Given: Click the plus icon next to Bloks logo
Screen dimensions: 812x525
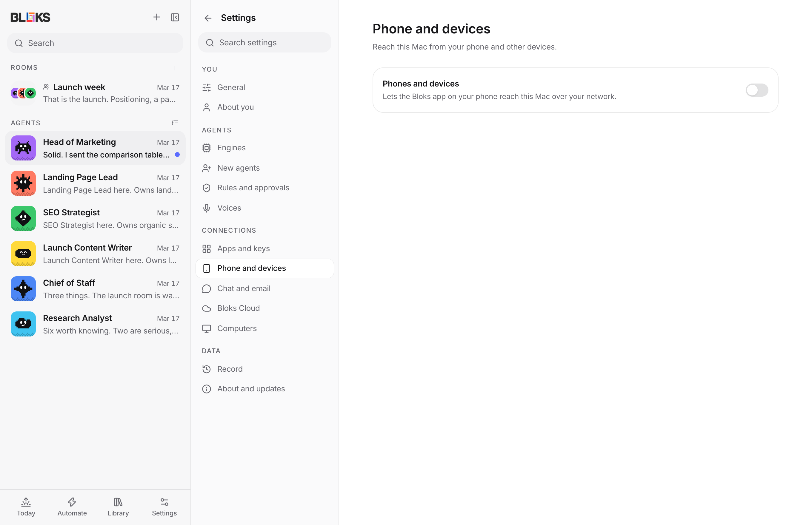Looking at the screenshot, I should (x=157, y=17).
